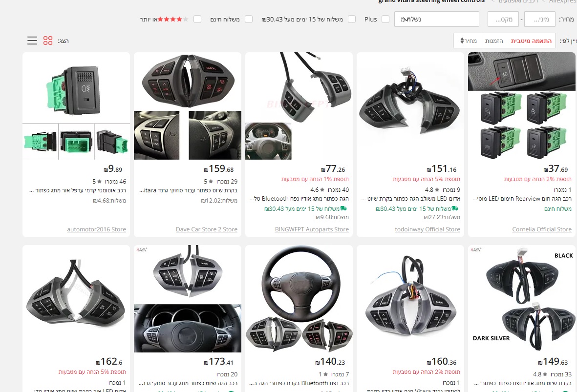Click the BLACK / DARK SILVER product image
The image size is (577, 392).
tap(522, 299)
